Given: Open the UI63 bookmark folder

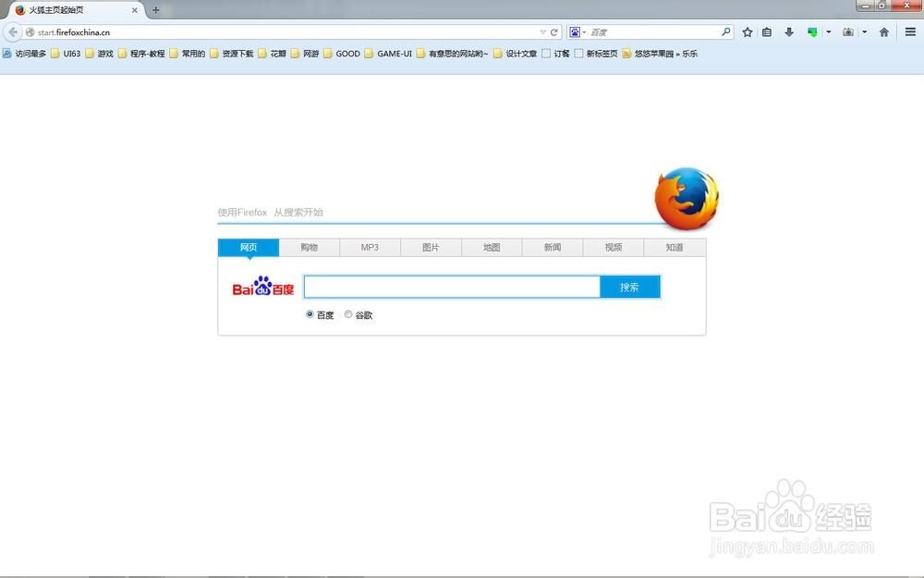Looking at the screenshot, I should (x=66, y=54).
